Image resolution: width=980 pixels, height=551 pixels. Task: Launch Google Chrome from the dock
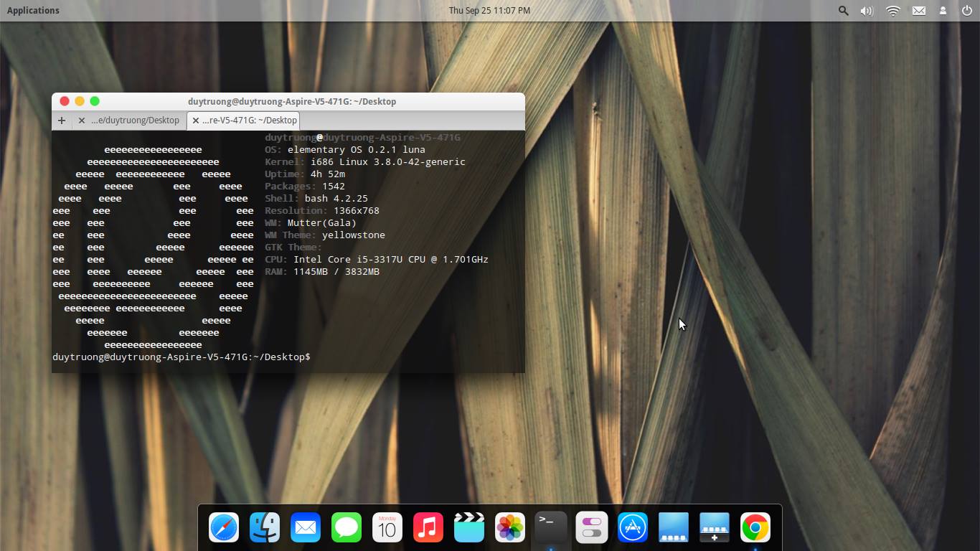(x=755, y=527)
